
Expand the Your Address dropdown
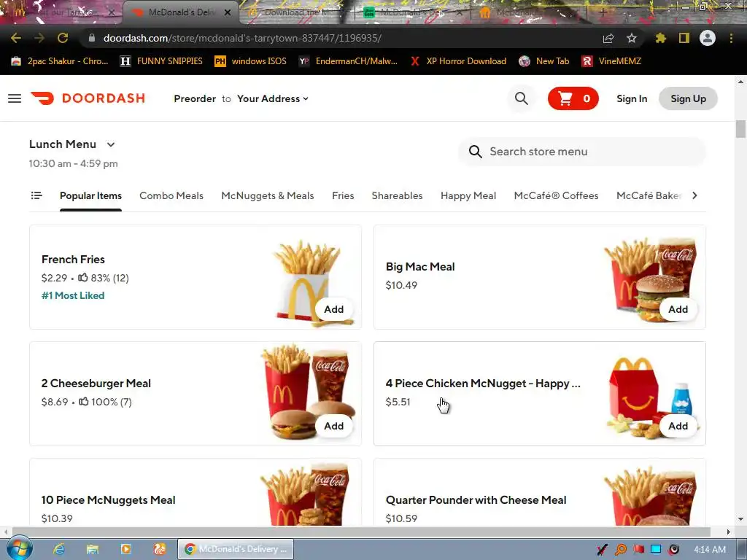[x=273, y=98]
